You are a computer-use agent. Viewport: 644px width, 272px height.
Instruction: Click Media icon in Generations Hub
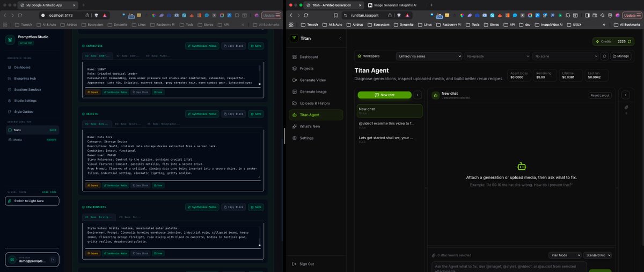coord(10,139)
